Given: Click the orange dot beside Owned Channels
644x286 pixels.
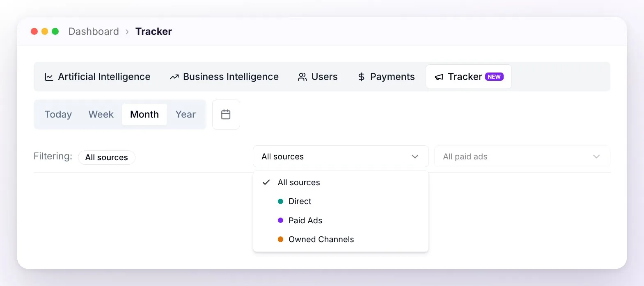Looking at the screenshot, I should click(281, 239).
